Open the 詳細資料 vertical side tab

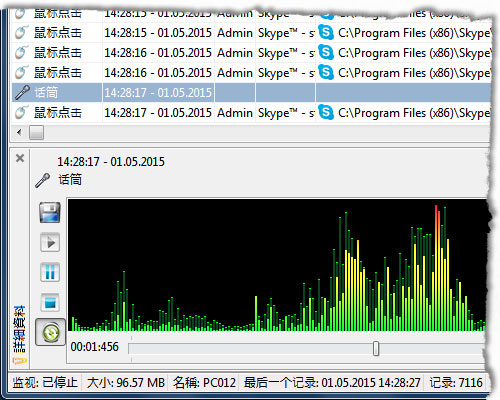[x=19, y=334]
